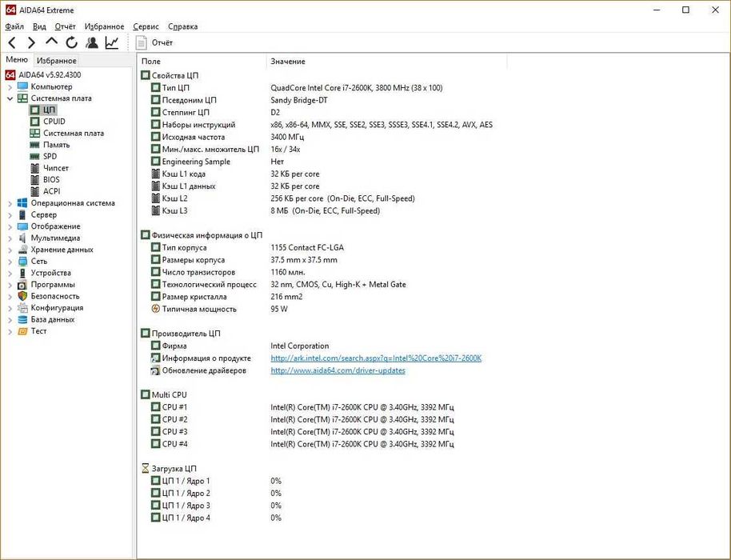The width and height of the screenshot is (731, 560).
Task: Expand the Хранение данных tree node
Action: pyautogui.click(x=10, y=250)
